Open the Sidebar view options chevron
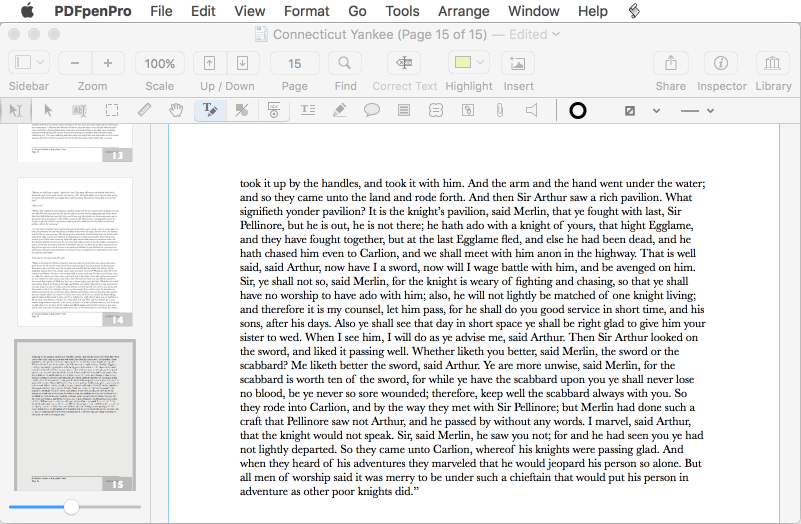The height and width of the screenshot is (524, 801). point(41,63)
